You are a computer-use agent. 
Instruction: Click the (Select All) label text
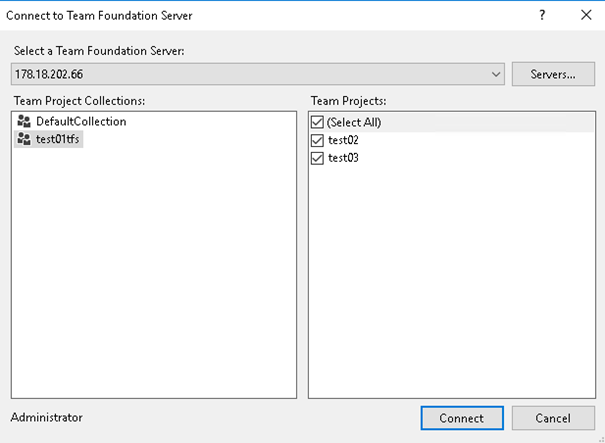[354, 122]
